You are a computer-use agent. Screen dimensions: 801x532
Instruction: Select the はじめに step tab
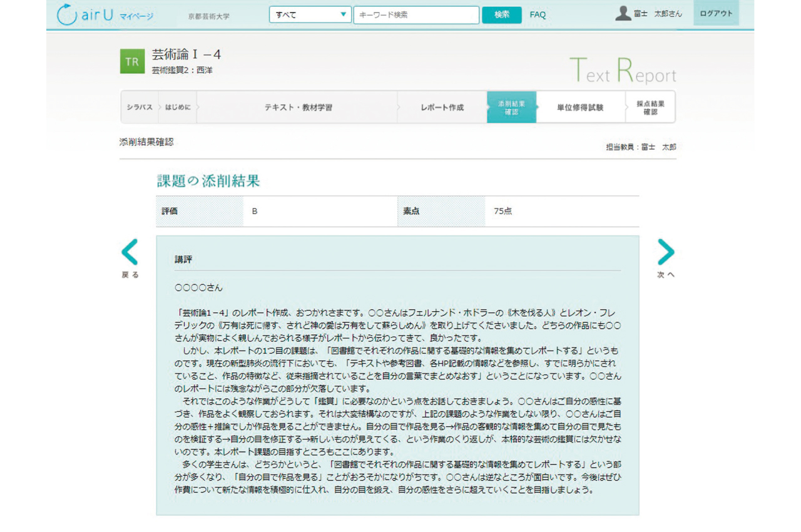(x=178, y=108)
